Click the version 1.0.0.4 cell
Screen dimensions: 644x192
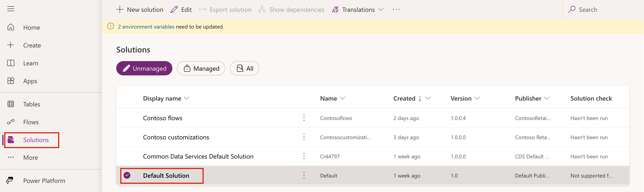tap(458, 118)
